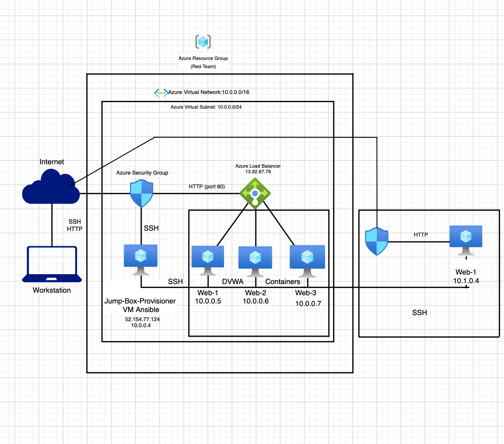Select 'SSH' label left of DVWA
Viewport: 504px width, 444px height.
coord(175,281)
